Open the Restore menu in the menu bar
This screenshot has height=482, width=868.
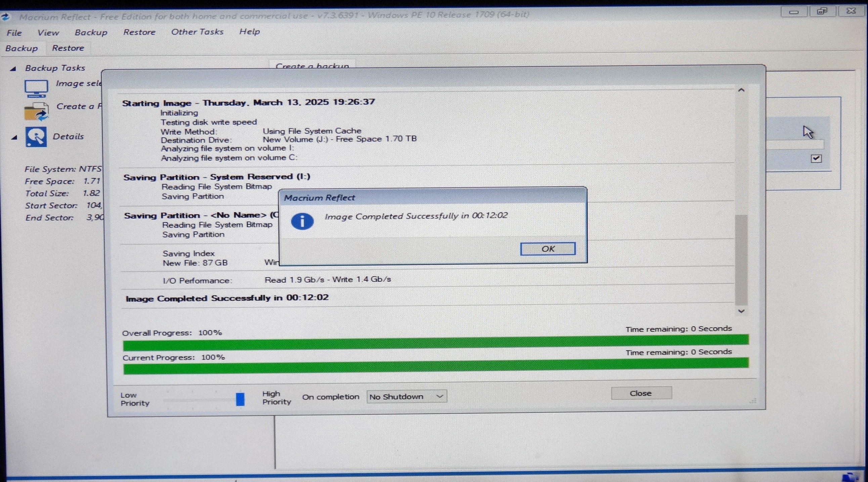coord(139,32)
